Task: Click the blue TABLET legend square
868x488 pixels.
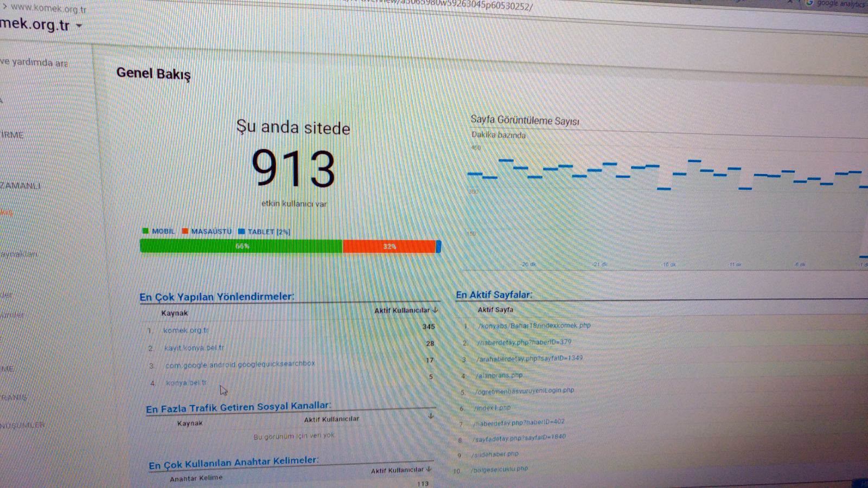Action: tap(241, 232)
